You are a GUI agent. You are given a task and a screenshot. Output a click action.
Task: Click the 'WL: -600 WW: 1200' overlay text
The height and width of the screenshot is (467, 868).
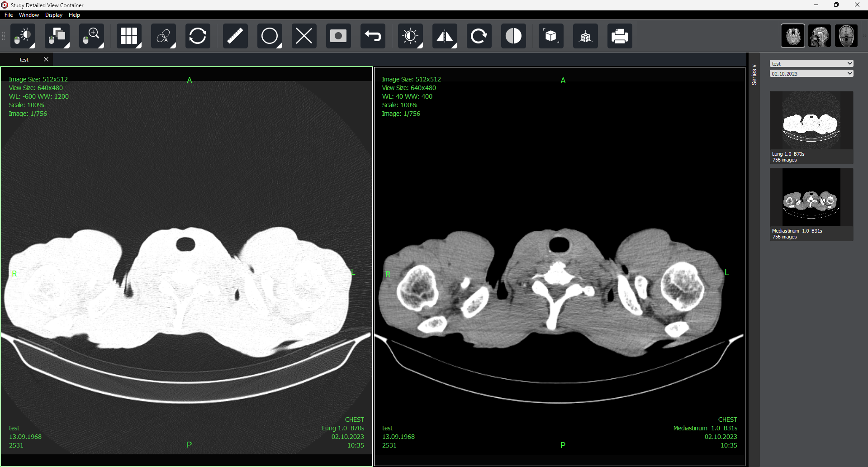39,96
